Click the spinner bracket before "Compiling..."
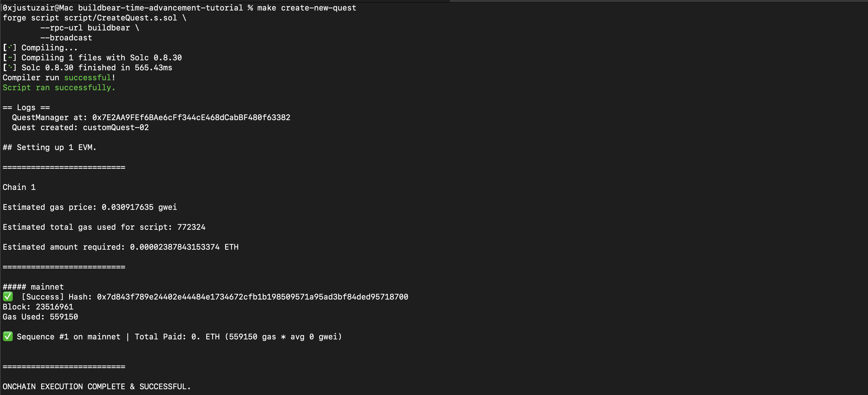This screenshot has width=868, height=395. [x=10, y=48]
